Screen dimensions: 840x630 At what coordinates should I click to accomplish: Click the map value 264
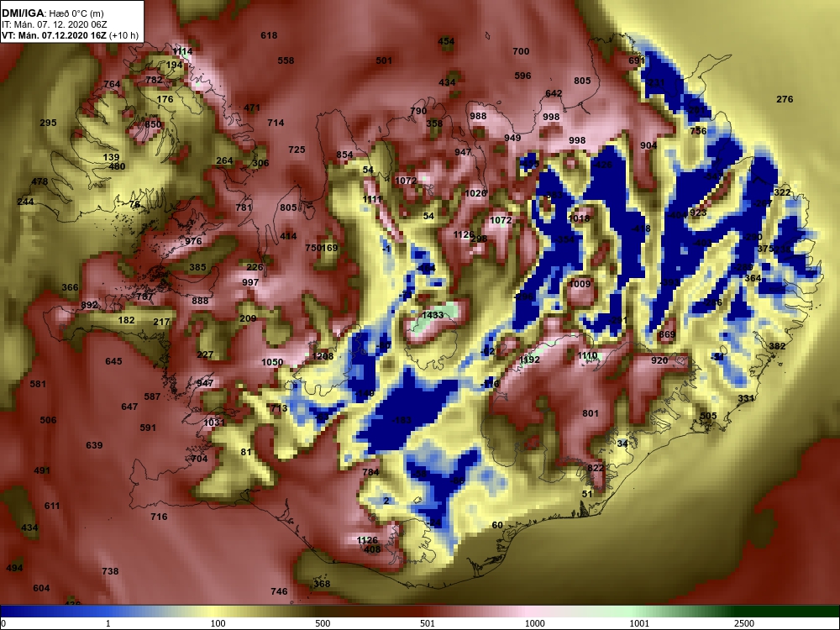[x=224, y=160]
